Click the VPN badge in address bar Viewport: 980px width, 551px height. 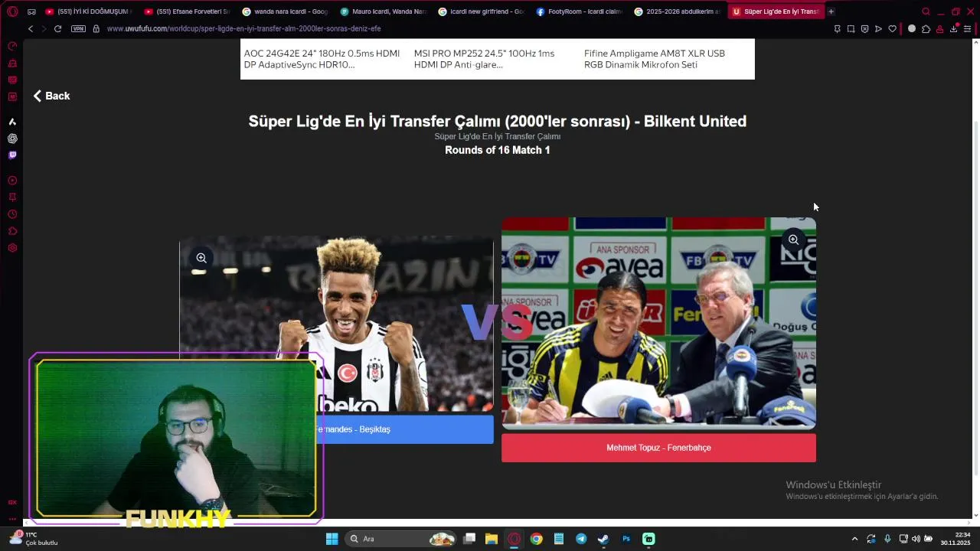pos(78,28)
